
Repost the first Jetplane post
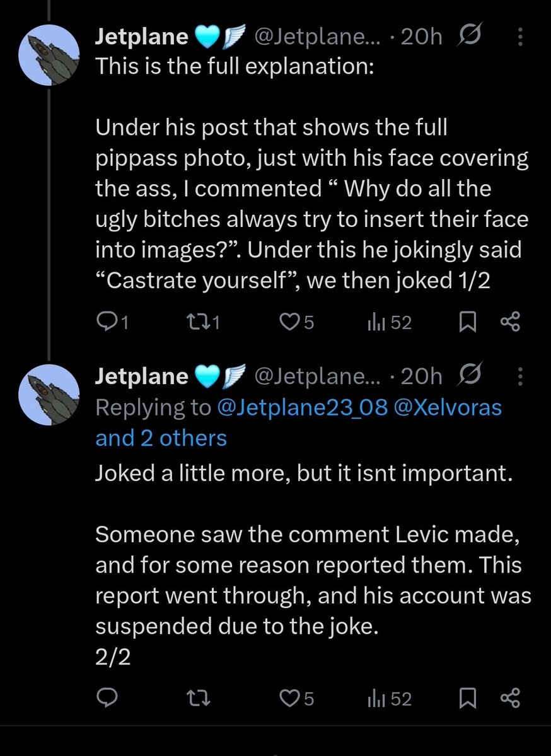[196, 323]
